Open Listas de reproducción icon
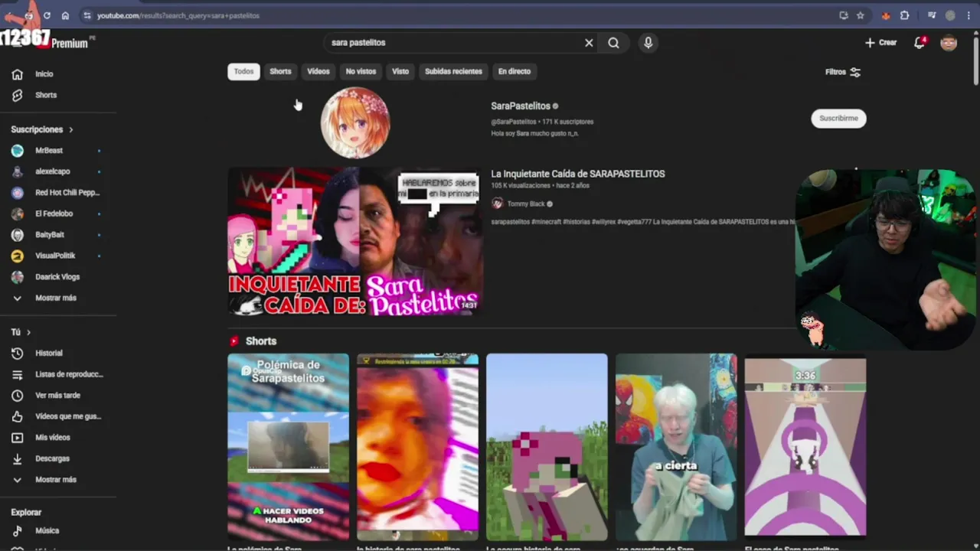This screenshot has width=980, height=551. 17,374
